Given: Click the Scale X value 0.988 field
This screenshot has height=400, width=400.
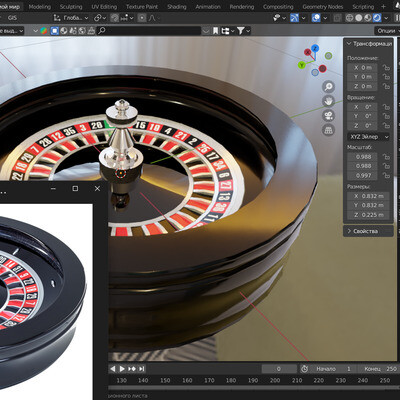Looking at the screenshot, I should (363, 157).
